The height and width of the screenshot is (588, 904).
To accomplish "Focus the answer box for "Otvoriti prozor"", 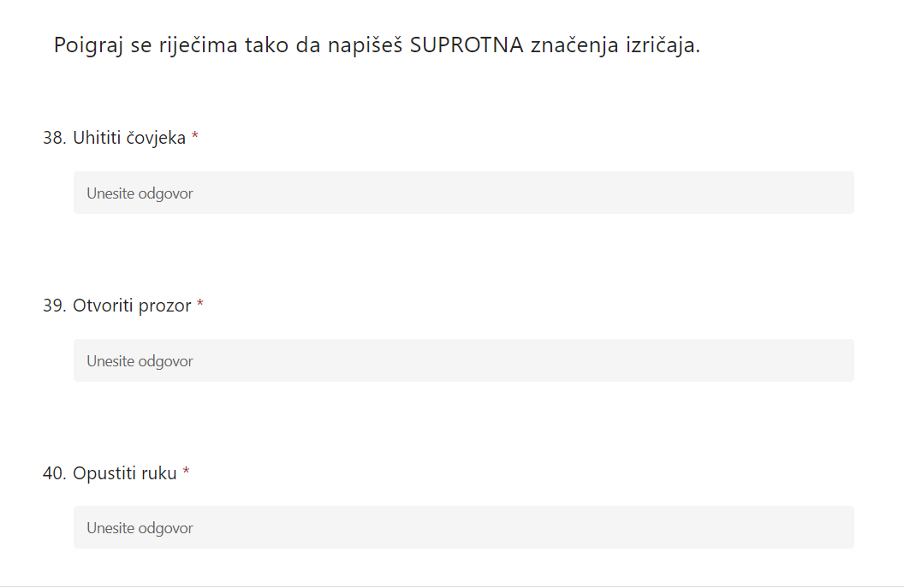I will pos(463,361).
